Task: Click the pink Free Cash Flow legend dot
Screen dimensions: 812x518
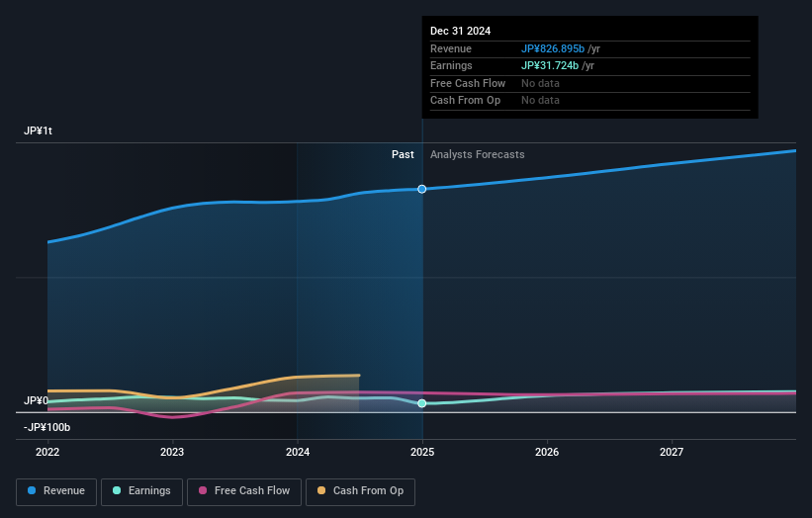Action: click(203, 490)
